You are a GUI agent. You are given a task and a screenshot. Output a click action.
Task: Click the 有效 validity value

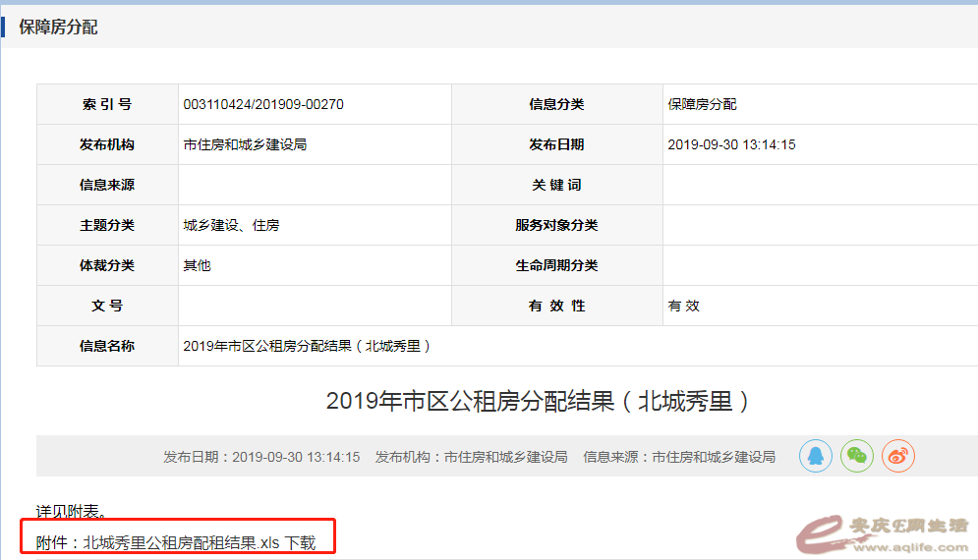[683, 306]
